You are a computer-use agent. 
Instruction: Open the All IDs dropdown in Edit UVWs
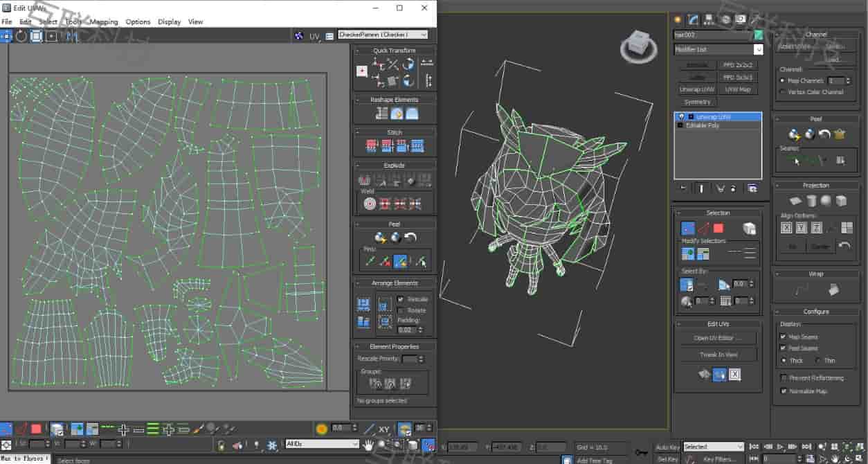click(322, 444)
